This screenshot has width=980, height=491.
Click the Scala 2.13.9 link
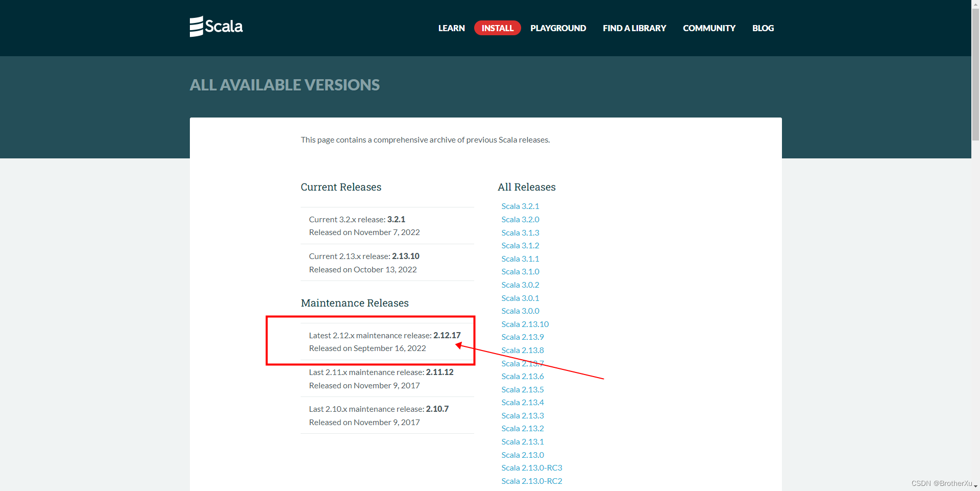point(522,337)
